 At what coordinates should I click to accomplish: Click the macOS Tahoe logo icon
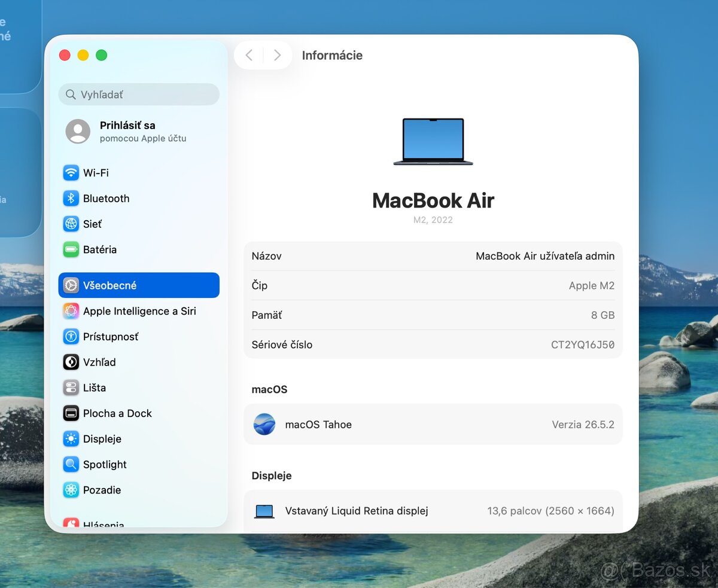[264, 424]
